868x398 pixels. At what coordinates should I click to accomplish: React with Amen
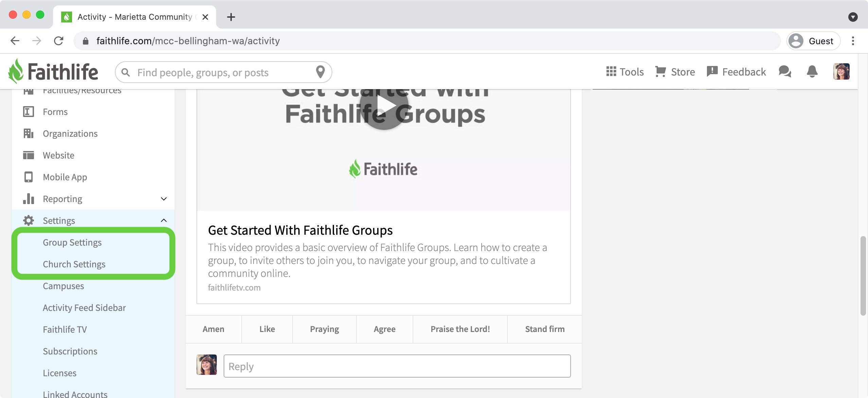tap(213, 329)
